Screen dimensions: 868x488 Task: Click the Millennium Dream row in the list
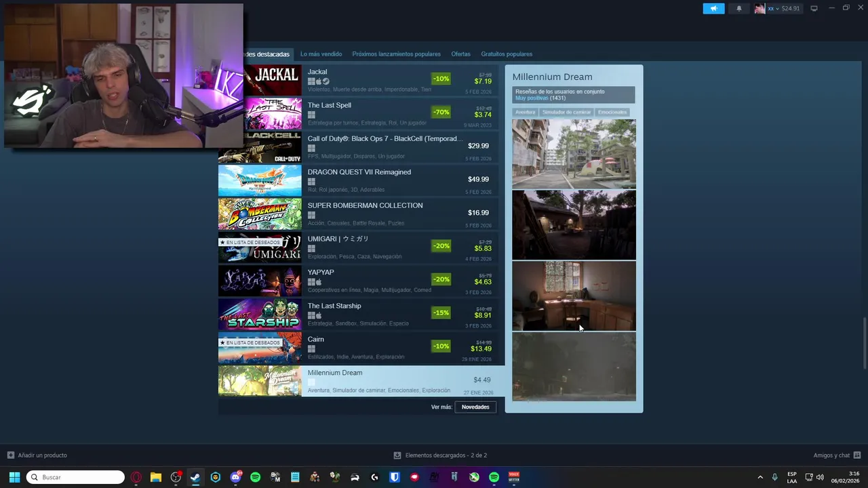click(x=361, y=381)
